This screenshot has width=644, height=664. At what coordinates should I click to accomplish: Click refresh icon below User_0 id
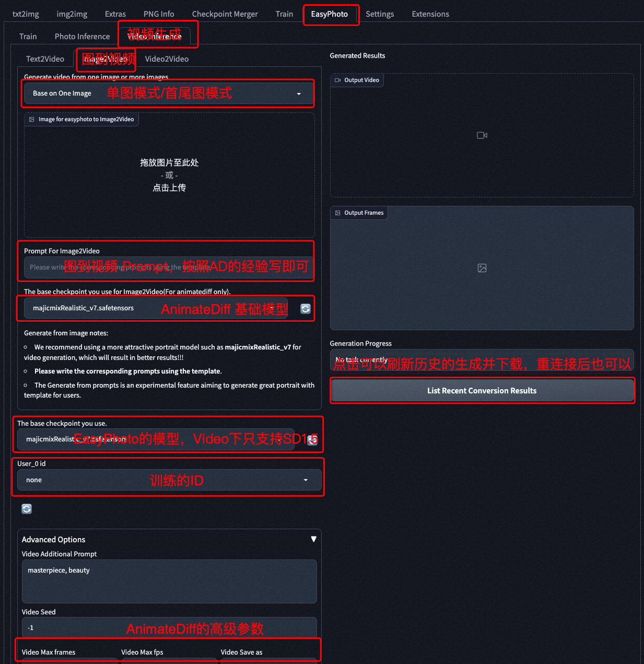click(x=27, y=509)
